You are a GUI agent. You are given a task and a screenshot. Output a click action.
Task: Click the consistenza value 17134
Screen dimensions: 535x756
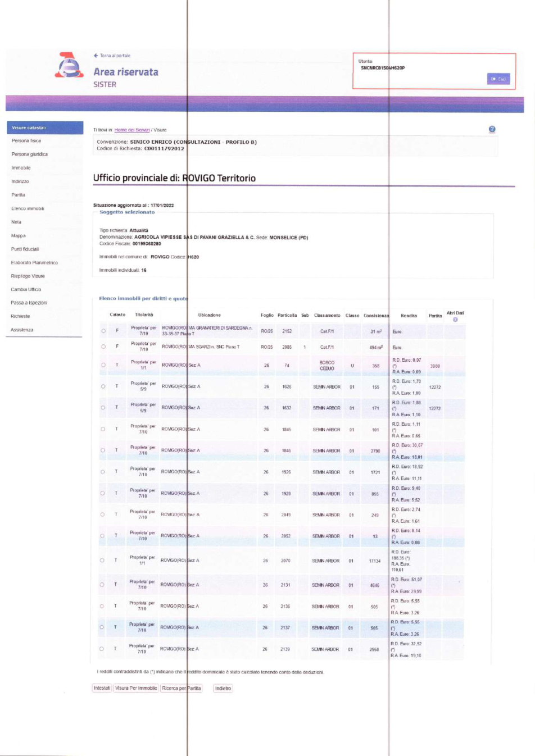375,561
